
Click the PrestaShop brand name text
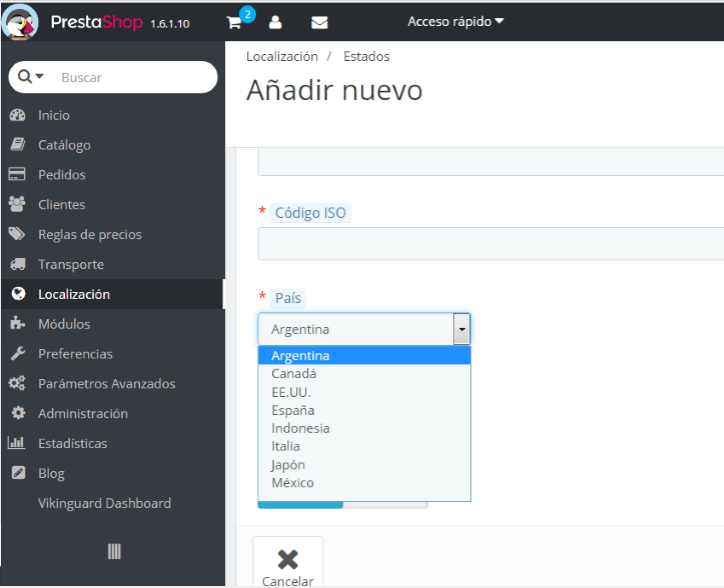(x=97, y=22)
